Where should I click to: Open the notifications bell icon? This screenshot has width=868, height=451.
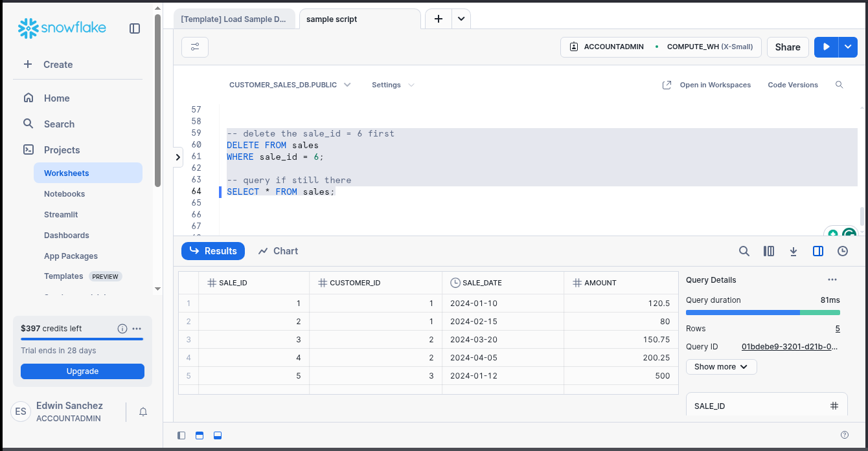pyautogui.click(x=143, y=412)
